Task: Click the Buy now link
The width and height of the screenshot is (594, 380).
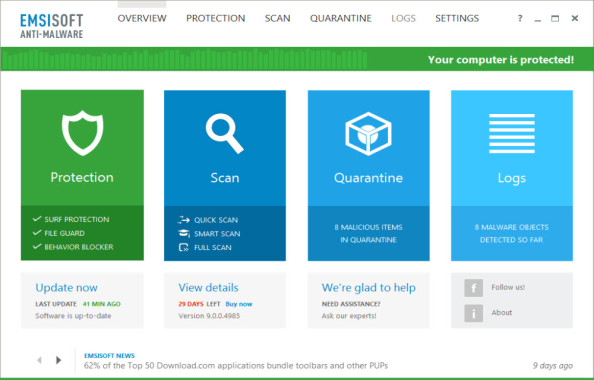Action: [x=239, y=304]
